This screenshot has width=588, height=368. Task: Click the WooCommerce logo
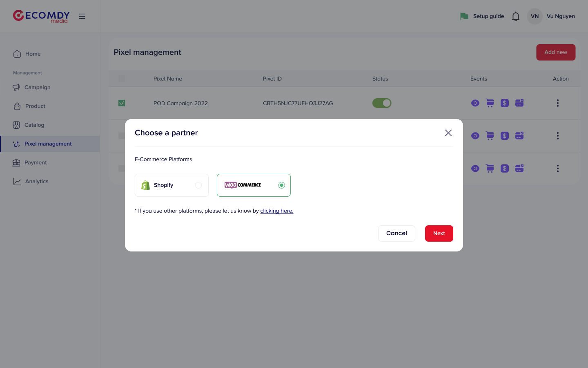pos(243,185)
